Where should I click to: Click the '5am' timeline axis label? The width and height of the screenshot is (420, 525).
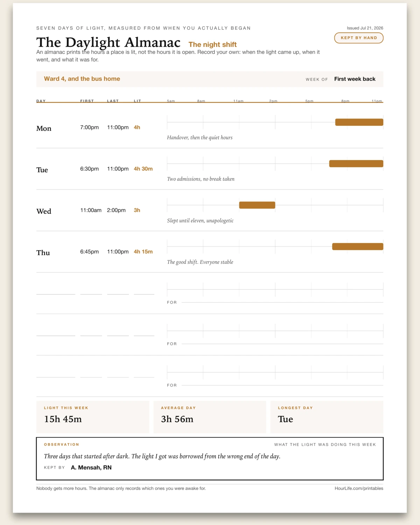click(x=171, y=101)
